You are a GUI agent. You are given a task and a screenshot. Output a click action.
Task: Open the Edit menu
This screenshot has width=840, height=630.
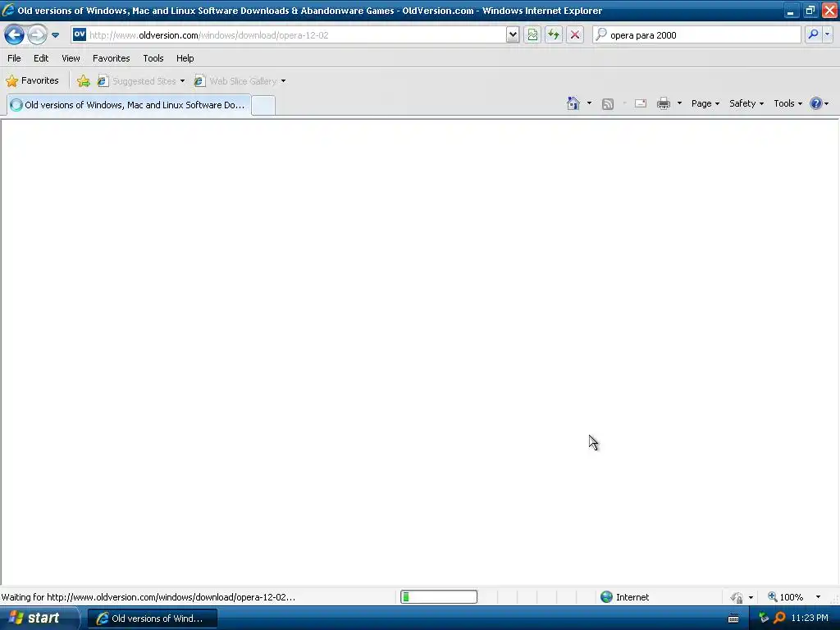(x=41, y=58)
